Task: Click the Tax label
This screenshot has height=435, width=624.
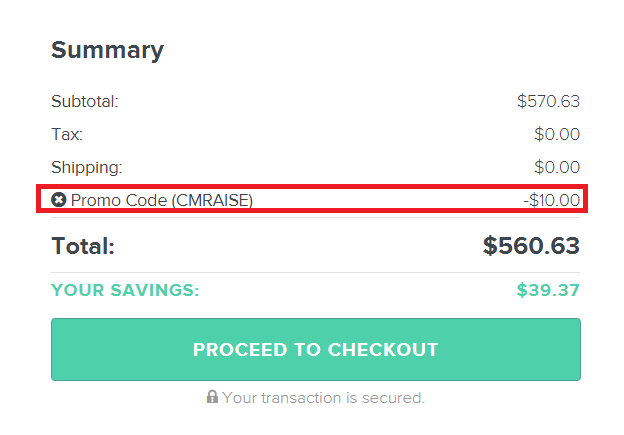Action: point(67,134)
